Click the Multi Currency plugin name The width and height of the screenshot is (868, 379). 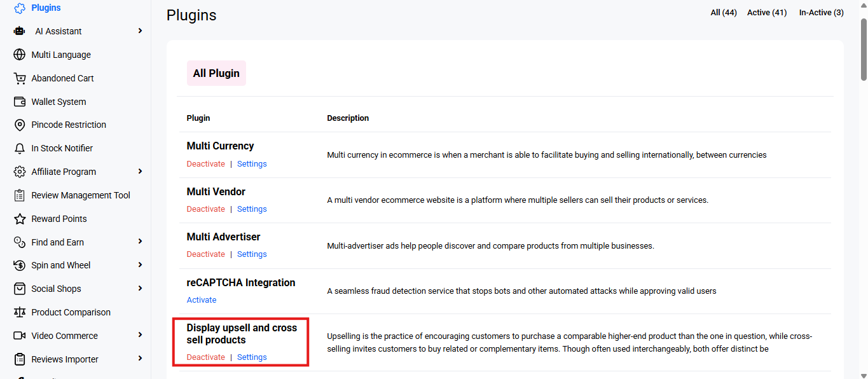point(220,146)
